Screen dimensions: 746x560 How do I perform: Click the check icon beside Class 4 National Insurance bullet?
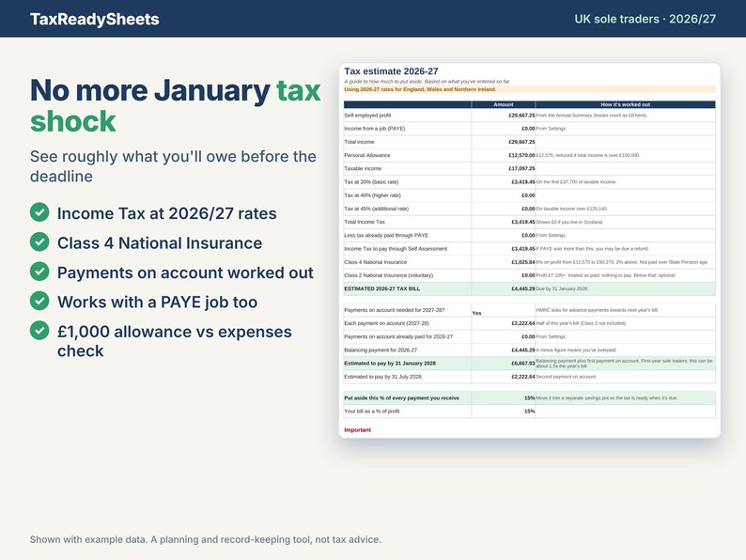39,241
